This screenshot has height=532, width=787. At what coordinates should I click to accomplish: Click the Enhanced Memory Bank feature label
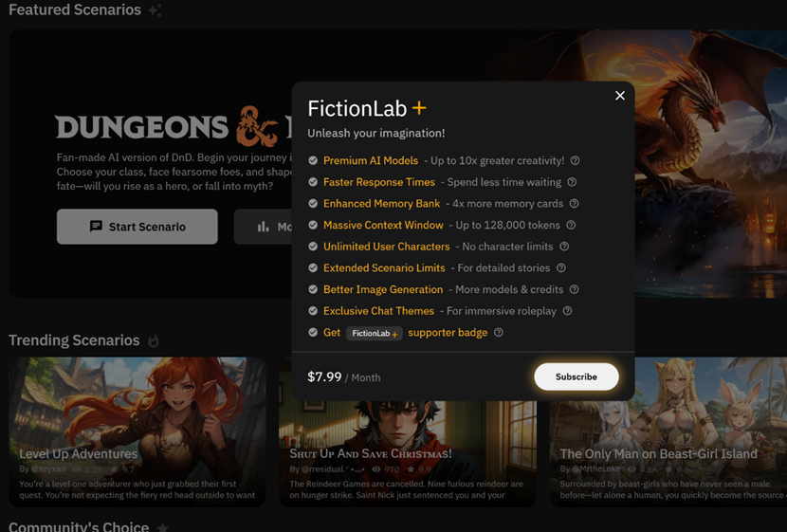point(381,203)
